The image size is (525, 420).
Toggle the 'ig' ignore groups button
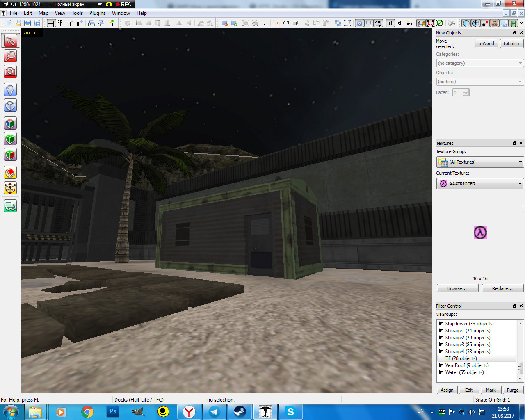265,23
